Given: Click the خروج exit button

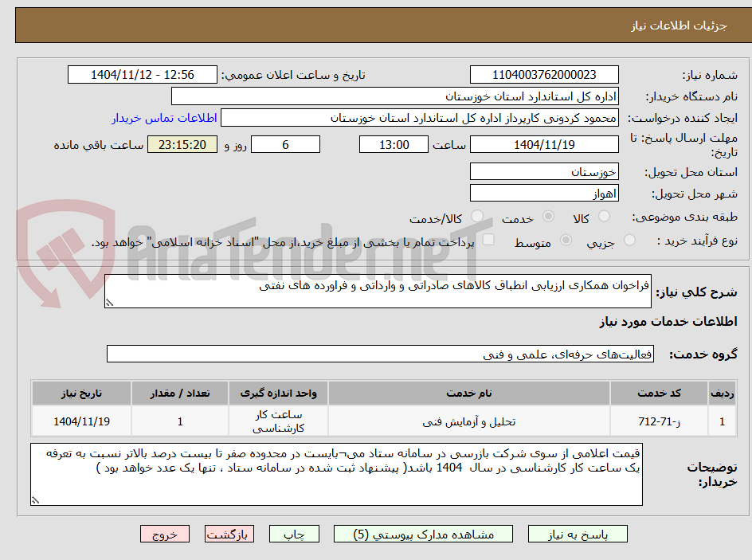Looking at the screenshot, I should tap(165, 534).
